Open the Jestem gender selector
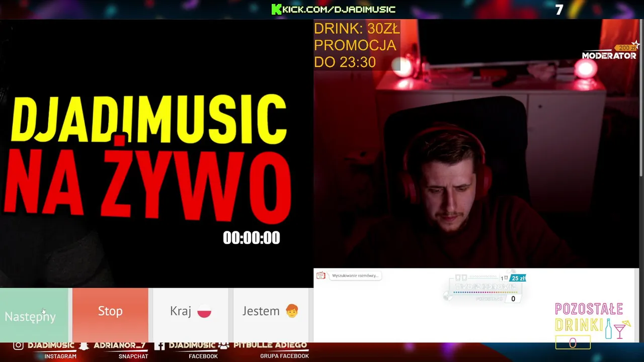Screen dimensions: 644x362 (x=271, y=315)
